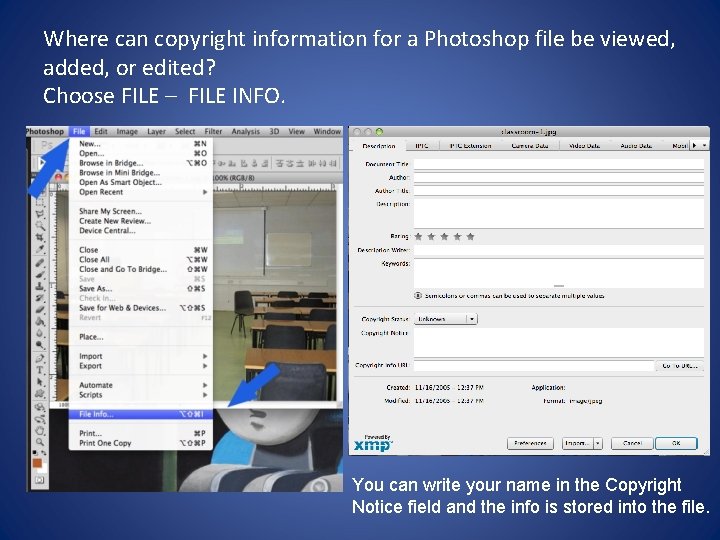
Task: Select the Healing Brush tool
Action: click(40, 263)
